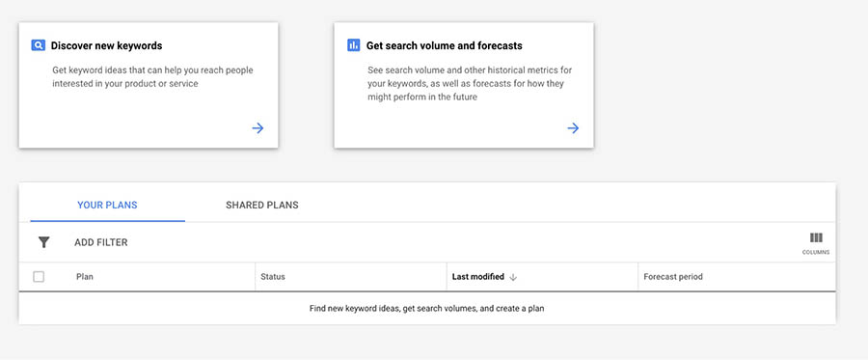
Task: Click Add Filter
Action: 100,242
